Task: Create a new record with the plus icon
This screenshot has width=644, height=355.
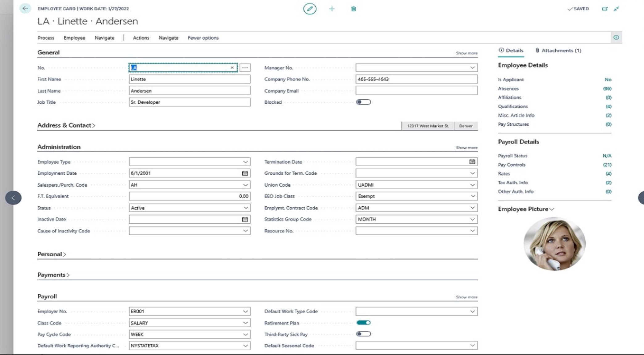Action: 331,9
